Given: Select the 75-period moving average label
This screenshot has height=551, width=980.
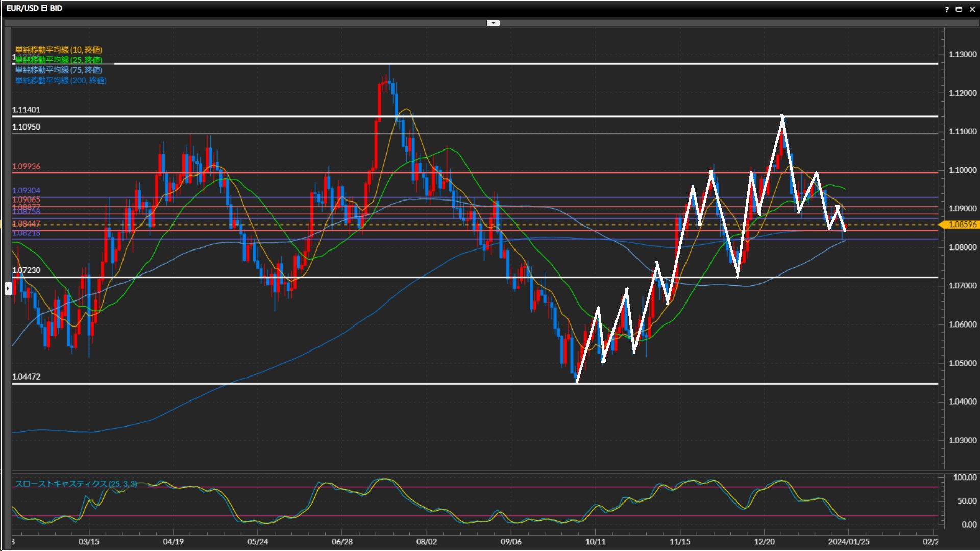Looking at the screenshot, I should click(58, 70).
